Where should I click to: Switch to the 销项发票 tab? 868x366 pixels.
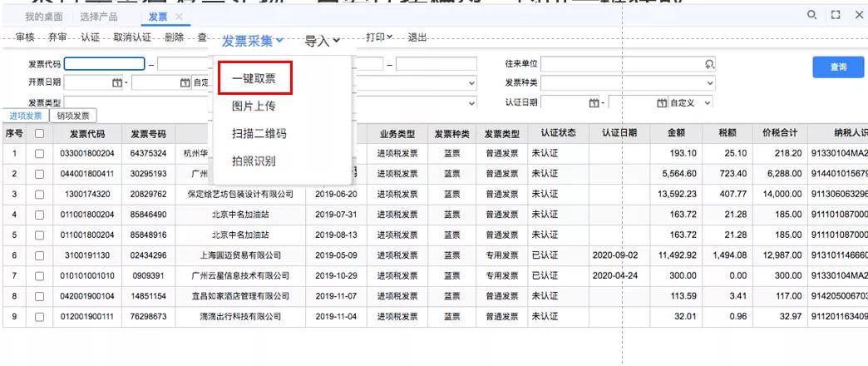point(74,116)
